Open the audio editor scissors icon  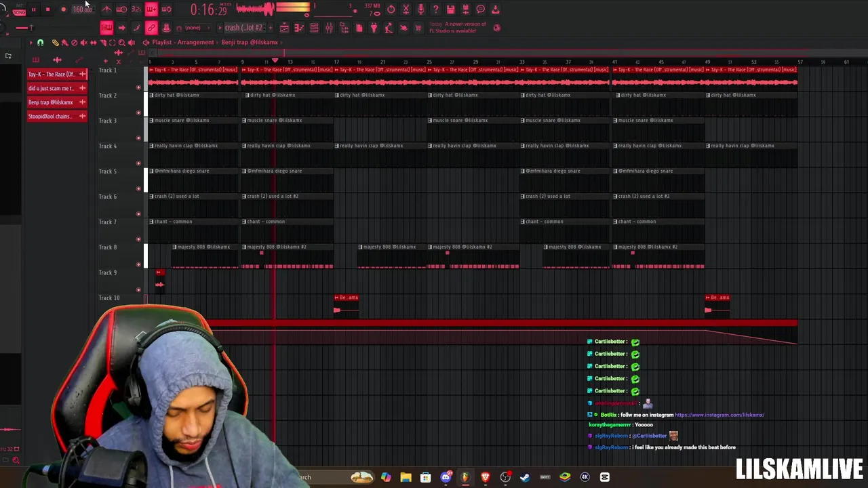coord(406,9)
